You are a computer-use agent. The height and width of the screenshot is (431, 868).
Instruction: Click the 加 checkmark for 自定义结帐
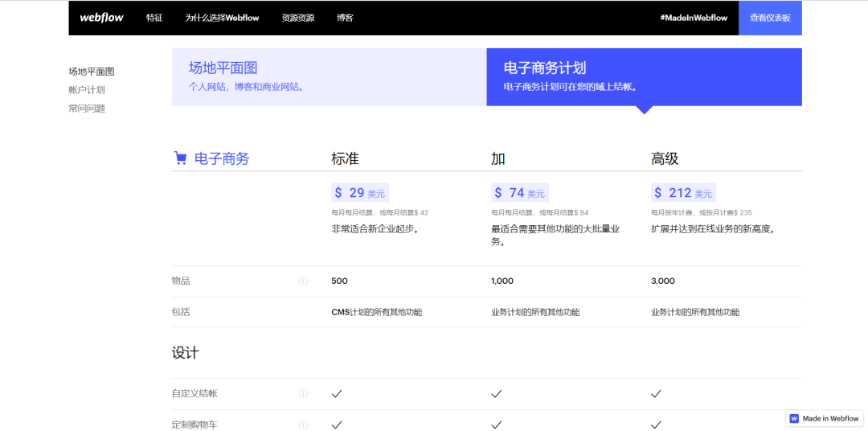[x=496, y=394]
